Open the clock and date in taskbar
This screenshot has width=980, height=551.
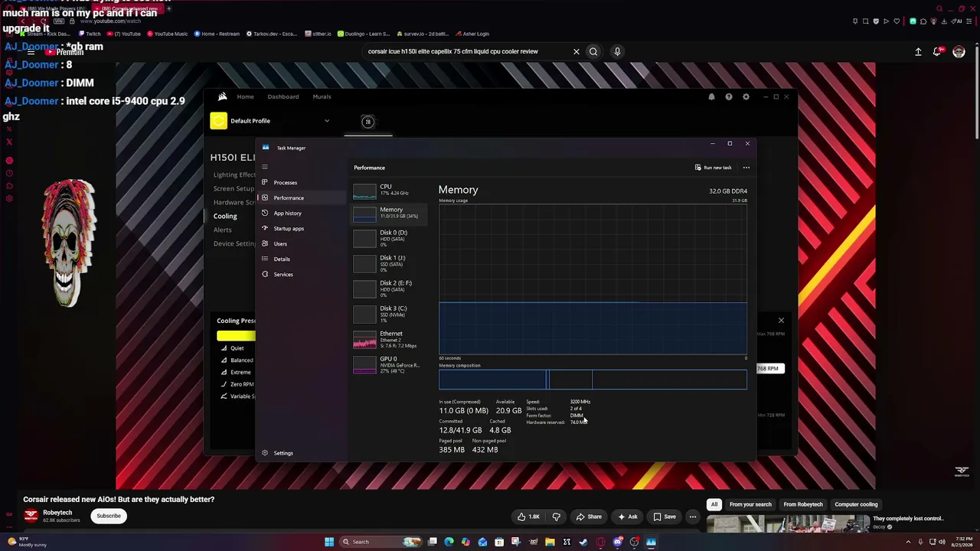pos(962,542)
